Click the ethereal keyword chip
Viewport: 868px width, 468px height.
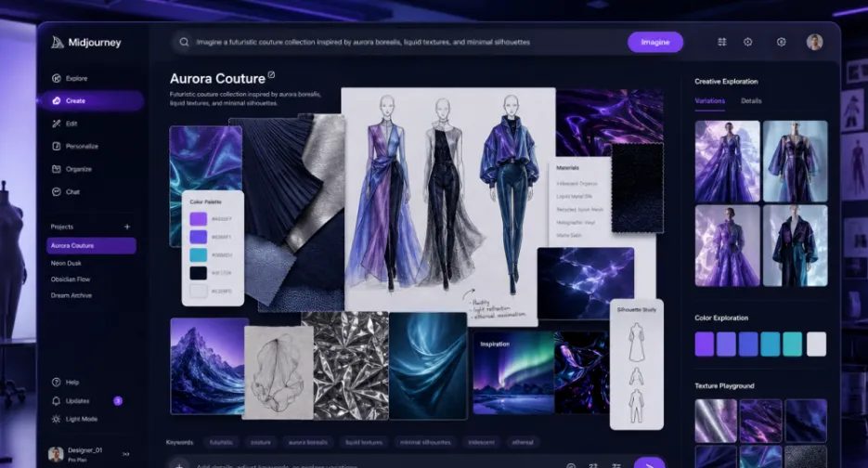point(523,442)
